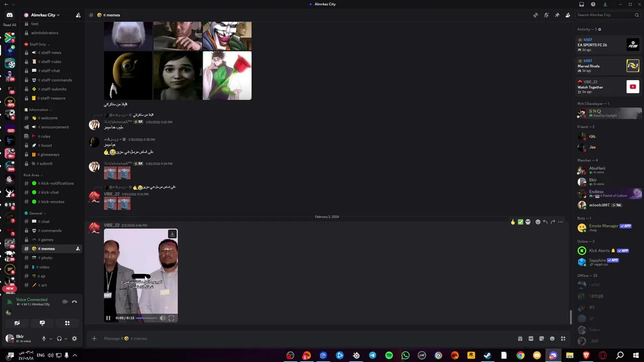Open server invite people icon
Screen dimensions: 644x362
pos(78,15)
